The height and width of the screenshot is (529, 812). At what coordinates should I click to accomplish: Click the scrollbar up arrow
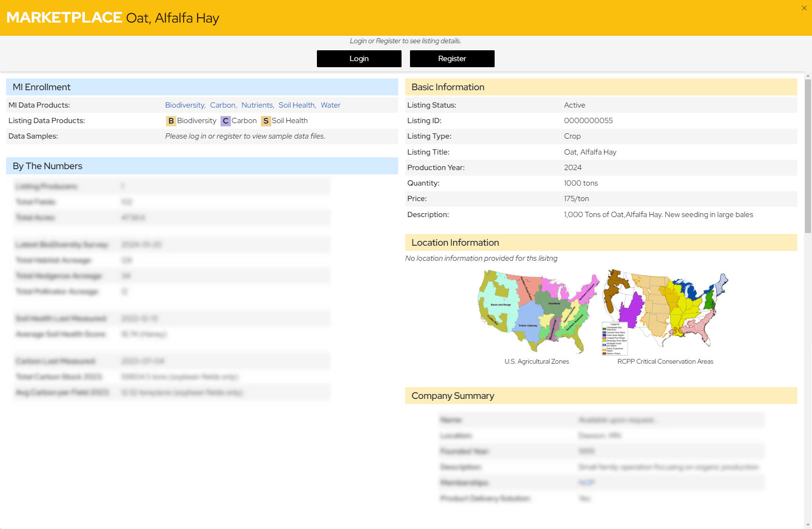pos(808,76)
